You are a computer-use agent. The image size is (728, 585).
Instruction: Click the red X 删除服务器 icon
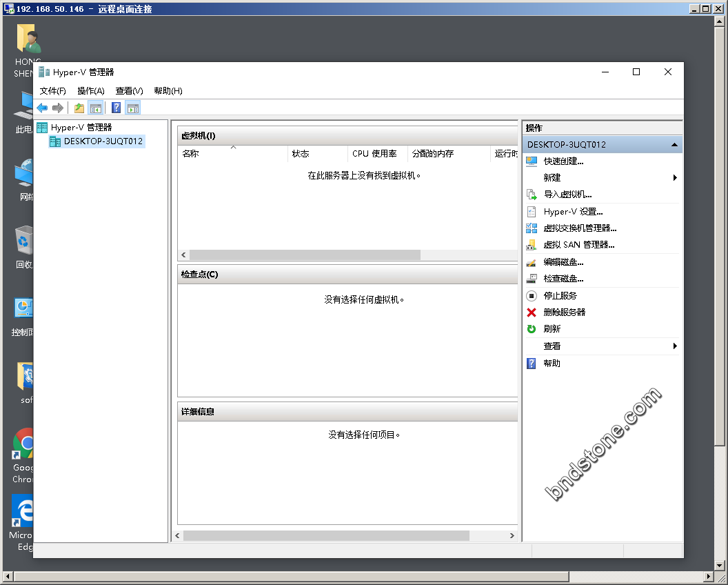(532, 313)
